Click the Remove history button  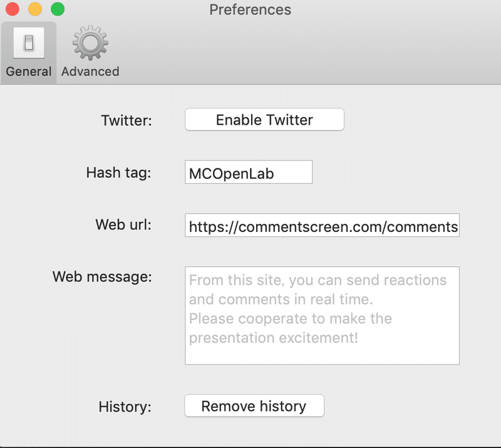pyautogui.click(x=254, y=406)
